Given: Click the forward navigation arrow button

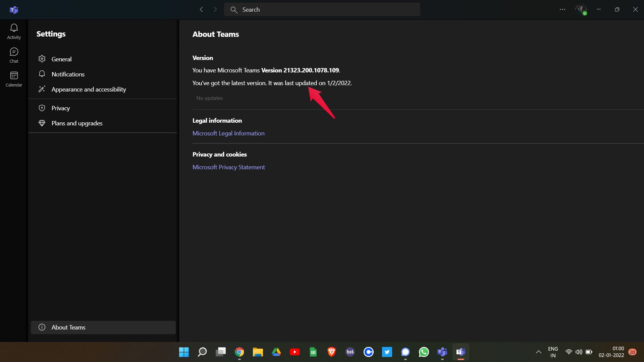Looking at the screenshot, I should pos(215,9).
